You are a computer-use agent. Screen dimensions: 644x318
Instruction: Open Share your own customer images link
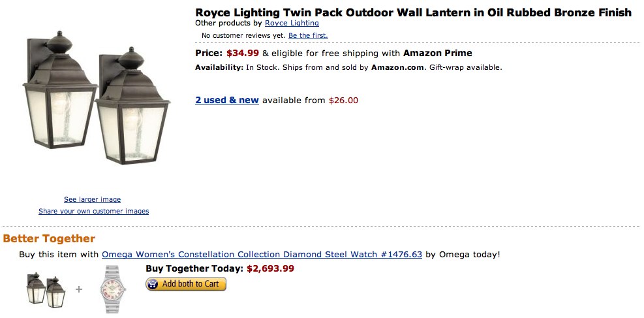point(94,211)
